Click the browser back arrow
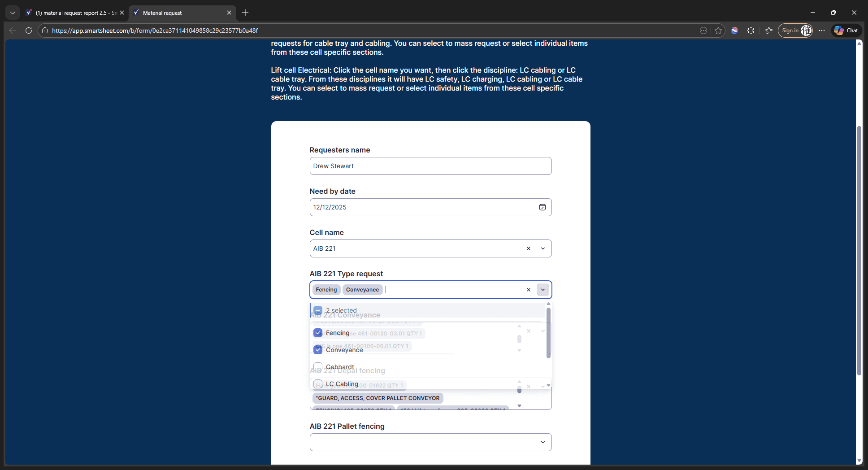Viewport: 868px width, 470px height. pyautogui.click(x=13, y=30)
